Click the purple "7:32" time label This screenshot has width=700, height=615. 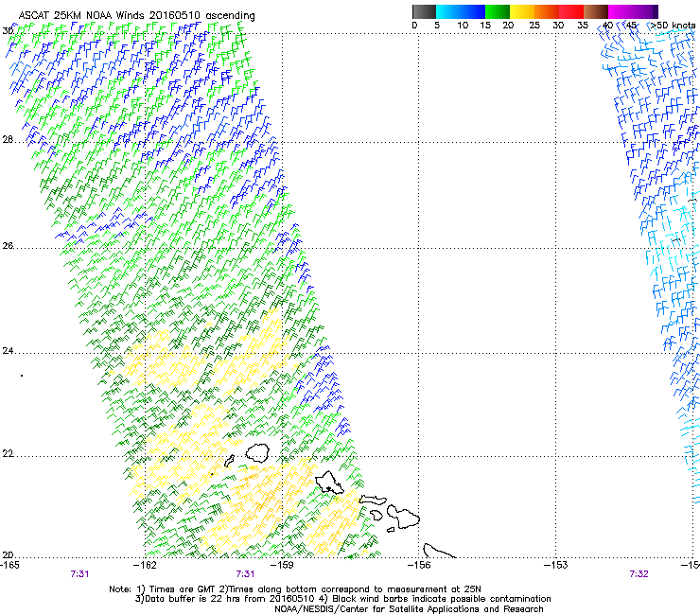(639, 574)
